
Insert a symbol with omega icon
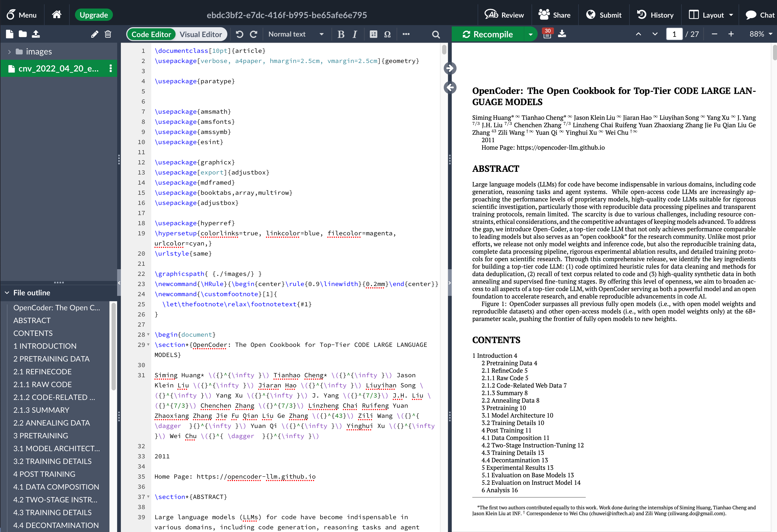pos(387,34)
